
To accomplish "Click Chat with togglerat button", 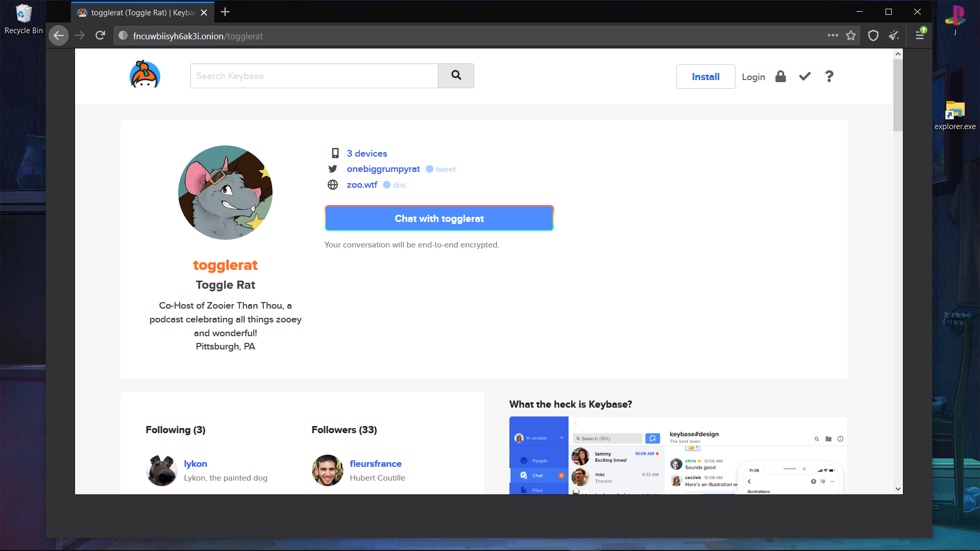I will coord(439,218).
